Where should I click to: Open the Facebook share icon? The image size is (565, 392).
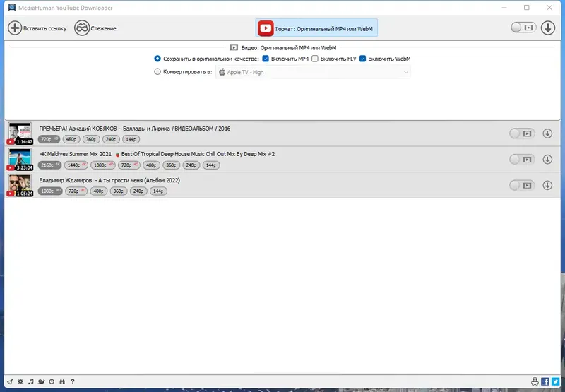(545, 381)
